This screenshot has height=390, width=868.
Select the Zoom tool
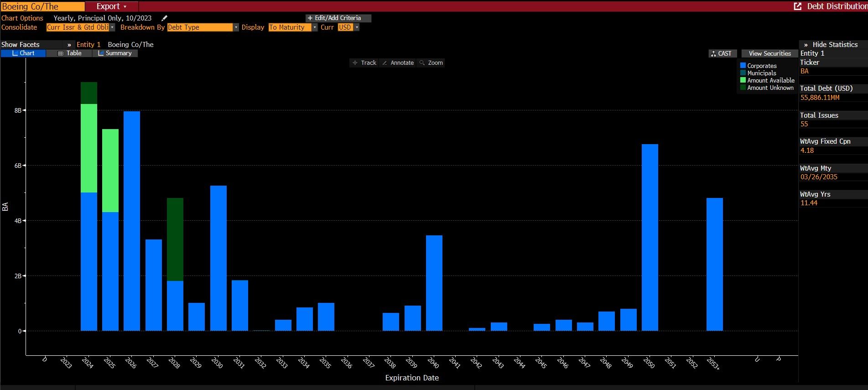click(x=431, y=63)
